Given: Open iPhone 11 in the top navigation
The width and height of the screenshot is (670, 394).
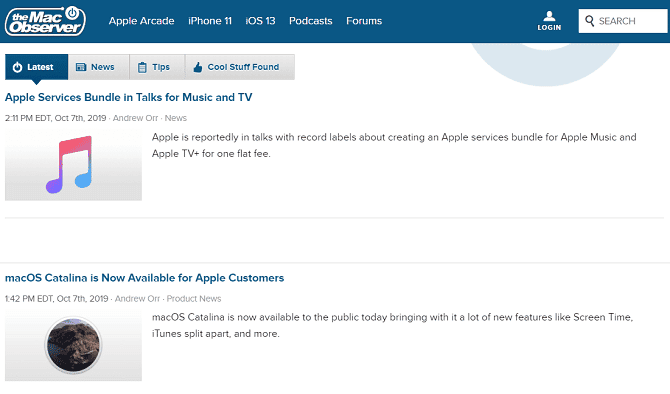Looking at the screenshot, I should [x=210, y=21].
